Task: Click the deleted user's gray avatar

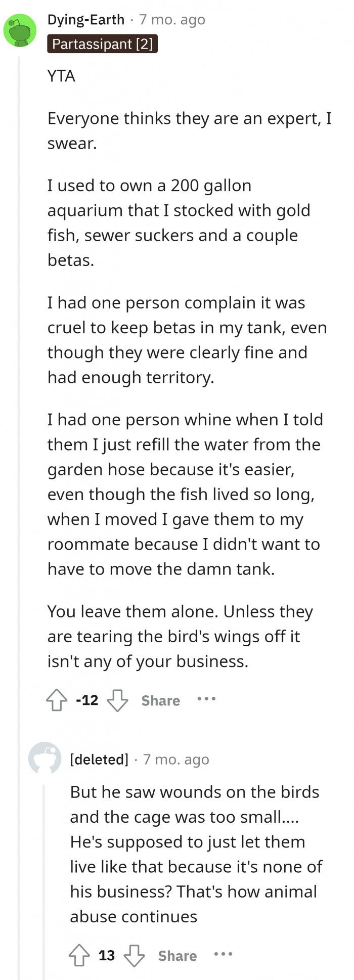Action: pos(45,758)
